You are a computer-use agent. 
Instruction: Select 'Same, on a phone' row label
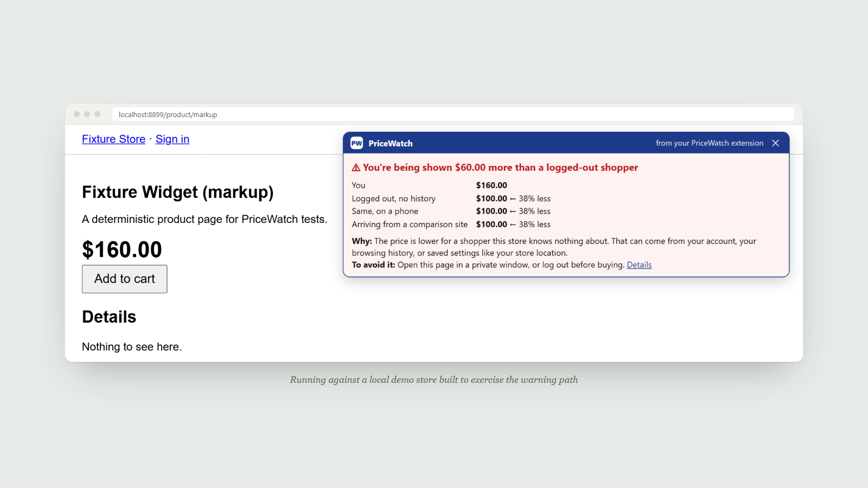pyautogui.click(x=385, y=211)
